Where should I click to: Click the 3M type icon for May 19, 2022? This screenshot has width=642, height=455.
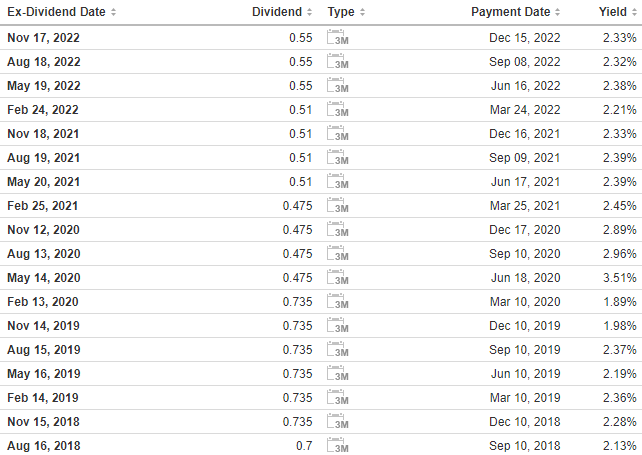pos(338,85)
